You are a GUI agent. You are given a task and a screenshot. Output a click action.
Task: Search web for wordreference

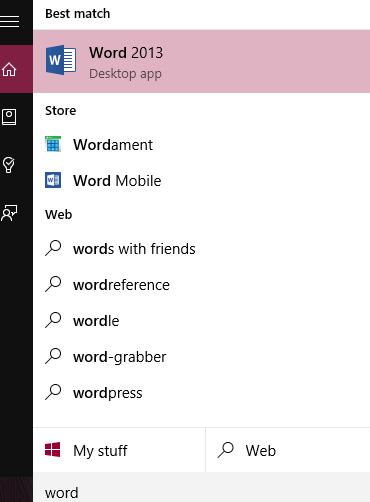[x=201, y=285]
